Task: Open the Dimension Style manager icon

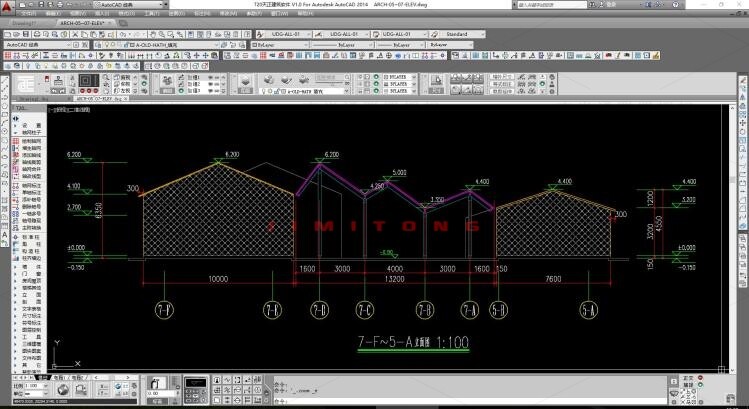Action: (318, 34)
